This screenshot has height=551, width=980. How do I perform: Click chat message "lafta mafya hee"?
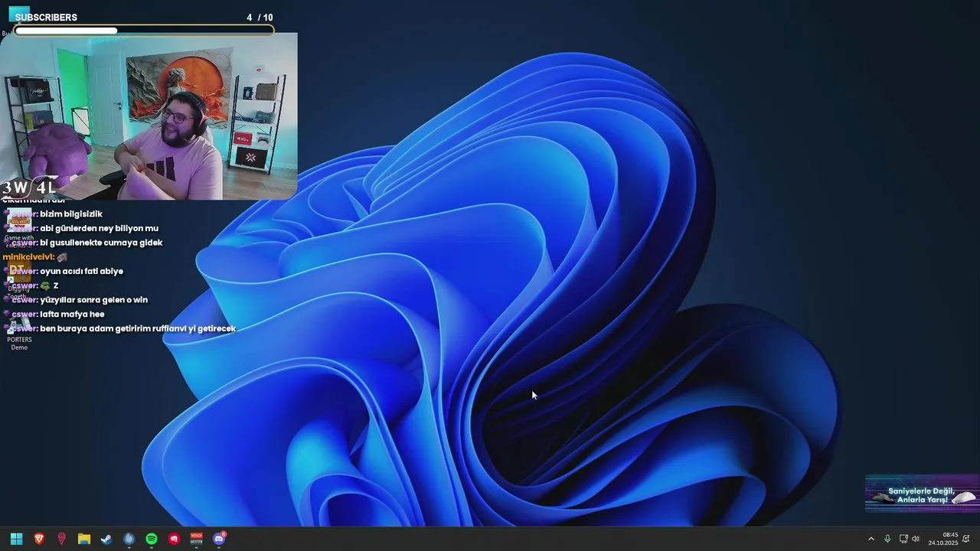click(72, 315)
